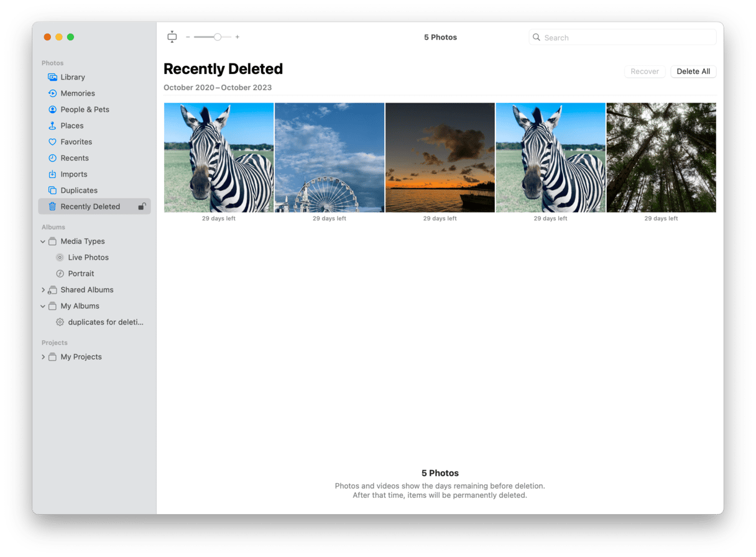Click the Library sidebar icon
This screenshot has height=557, width=756.
point(53,77)
